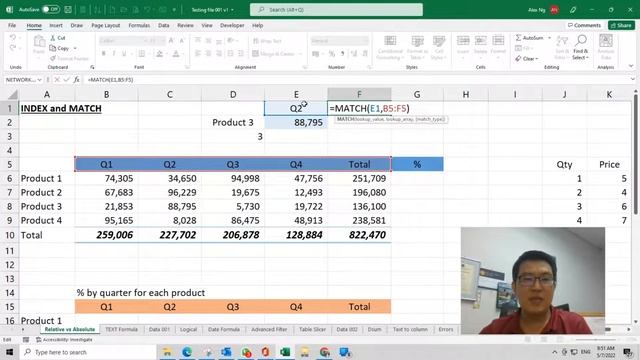Switch to the Data ribbon tab
640x360 pixels.
click(x=164, y=25)
